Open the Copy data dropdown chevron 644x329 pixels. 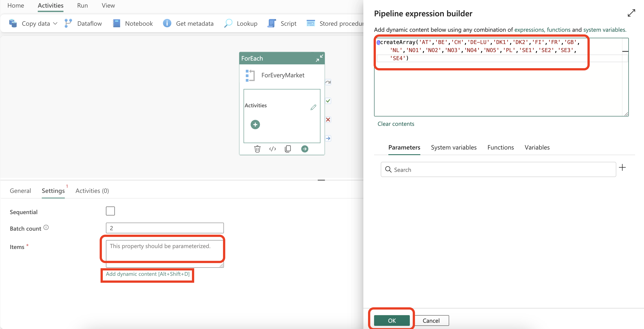pyautogui.click(x=55, y=23)
